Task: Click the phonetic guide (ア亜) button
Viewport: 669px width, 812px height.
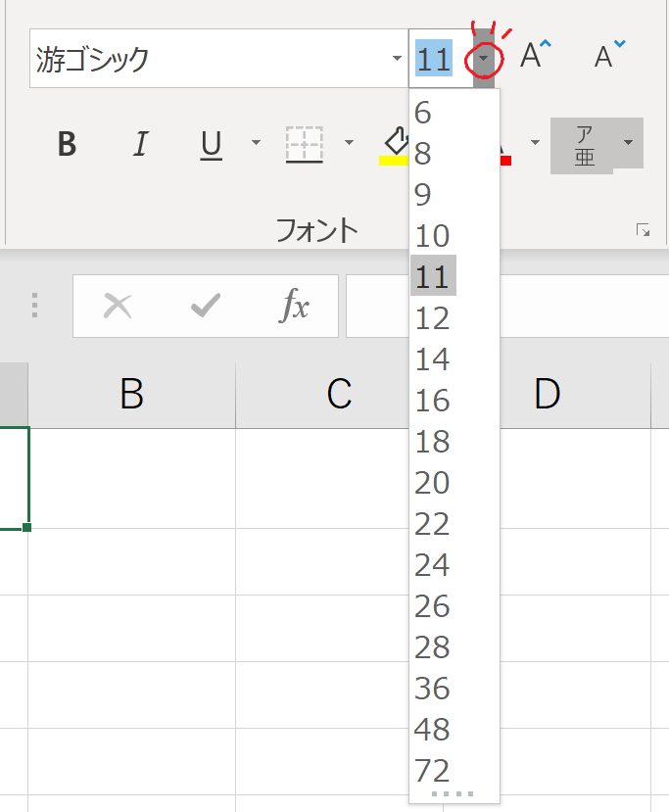Action: click(584, 146)
